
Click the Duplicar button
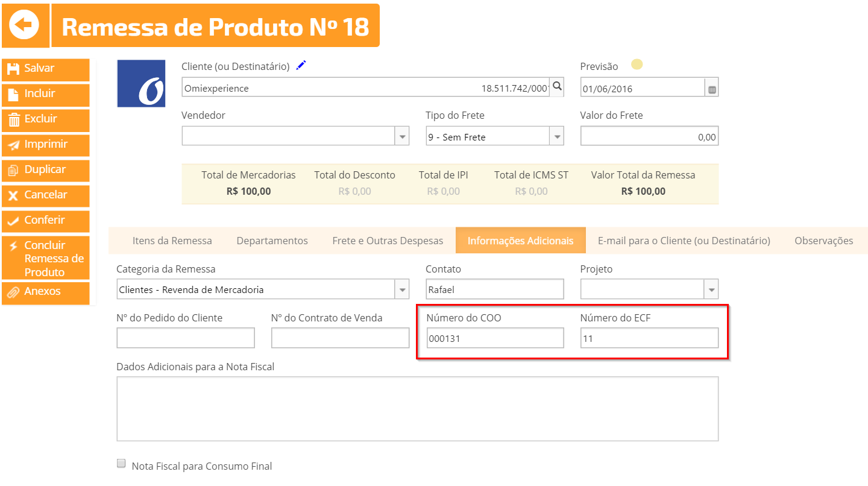tap(46, 170)
